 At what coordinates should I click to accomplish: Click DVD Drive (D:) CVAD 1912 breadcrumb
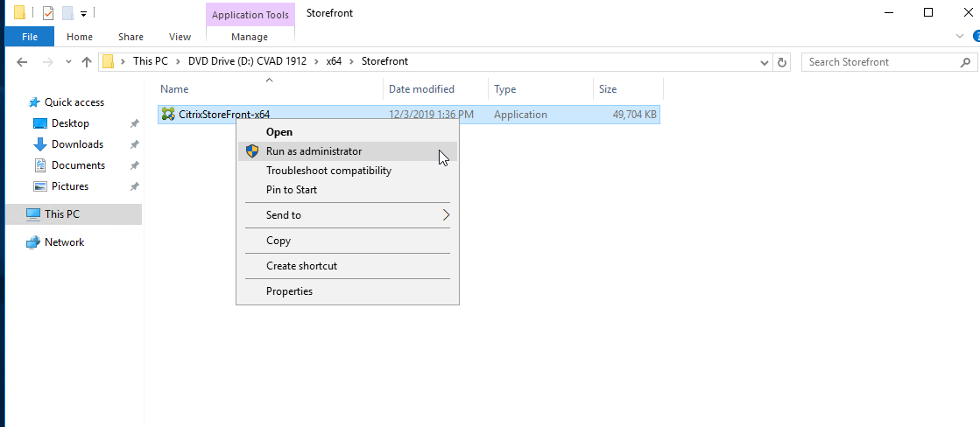tap(248, 62)
